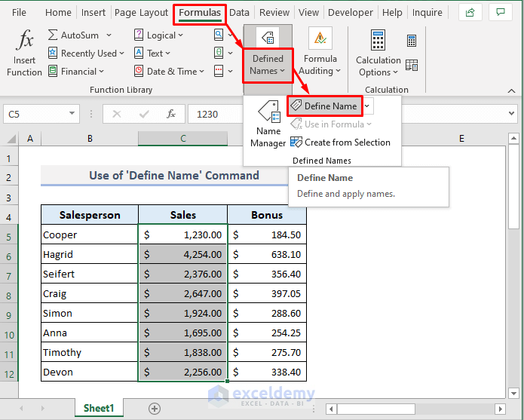Open the Name Manager
The image size is (524, 420).
pyautogui.click(x=268, y=124)
